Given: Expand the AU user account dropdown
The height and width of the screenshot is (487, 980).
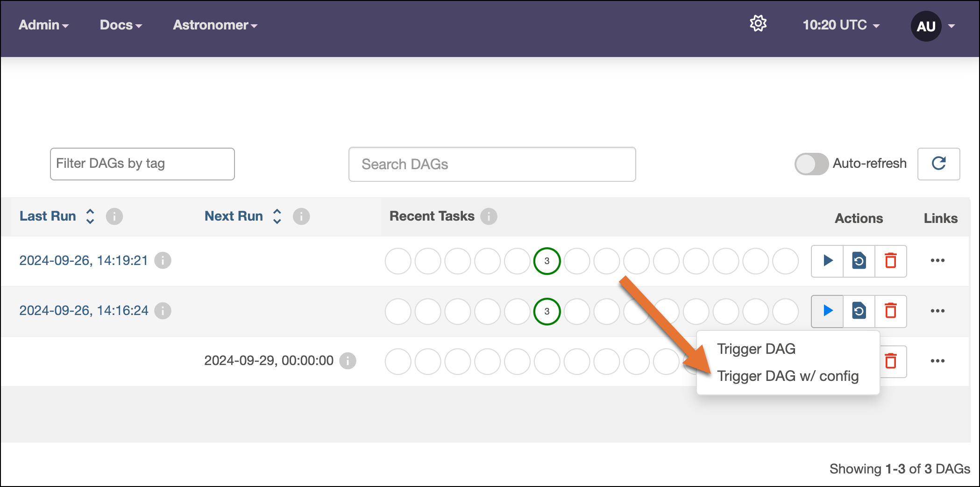Looking at the screenshot, I should [926, 26].
